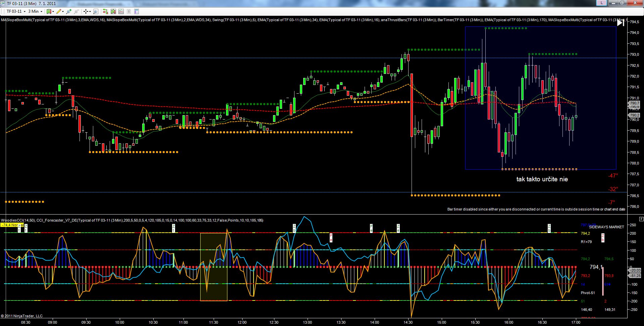Click the 'tak takto určite nie' text annotation
This screenshot has width=644, height=326.
[x=542, y=179]
